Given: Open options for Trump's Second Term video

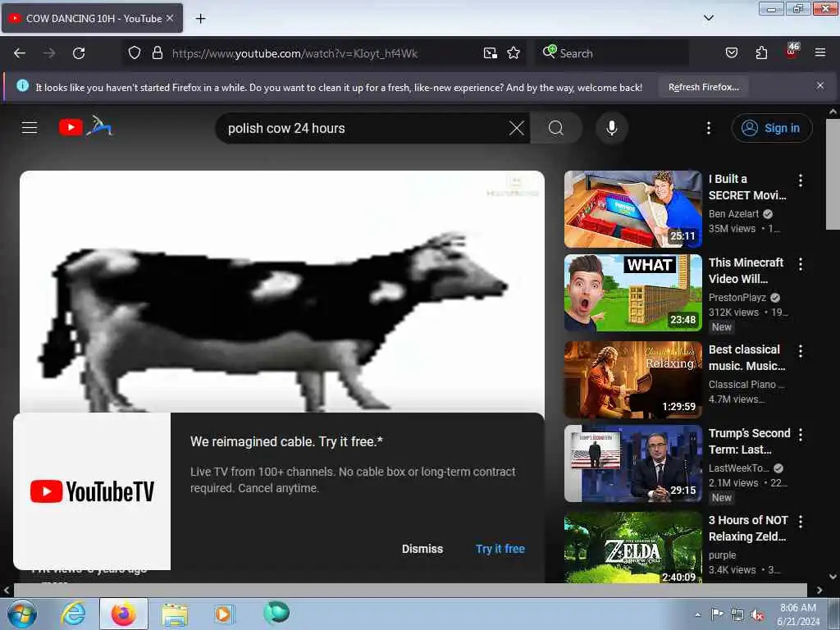Looking at the screenshot, I should [801, 435].
